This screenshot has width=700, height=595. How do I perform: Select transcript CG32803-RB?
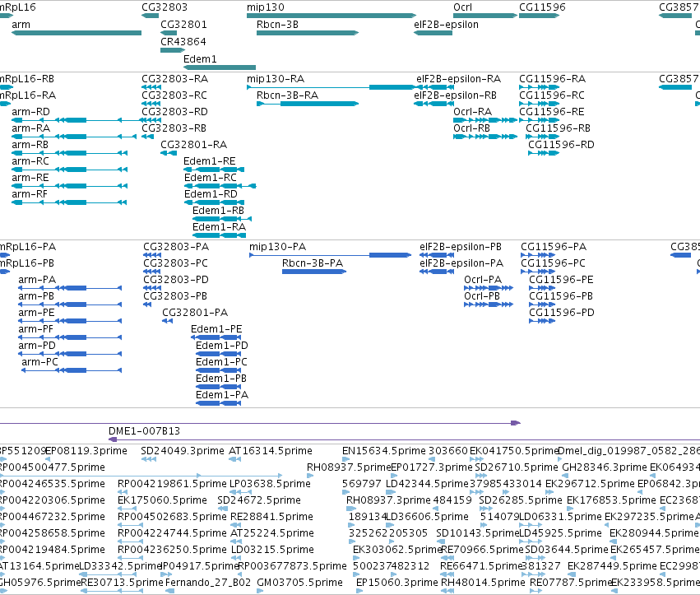pyautogui.click(x=148, y=137)
